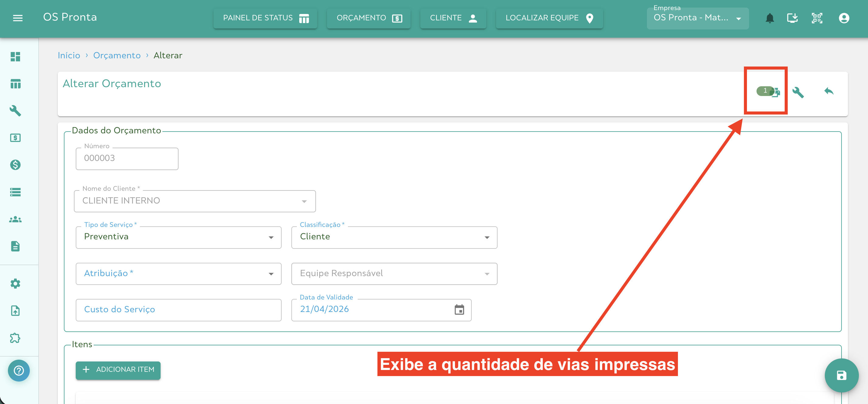Select the team/people icon in the sidebar
Image resolution: width=868 pixels, height=404 pixels.
(16, 220)
